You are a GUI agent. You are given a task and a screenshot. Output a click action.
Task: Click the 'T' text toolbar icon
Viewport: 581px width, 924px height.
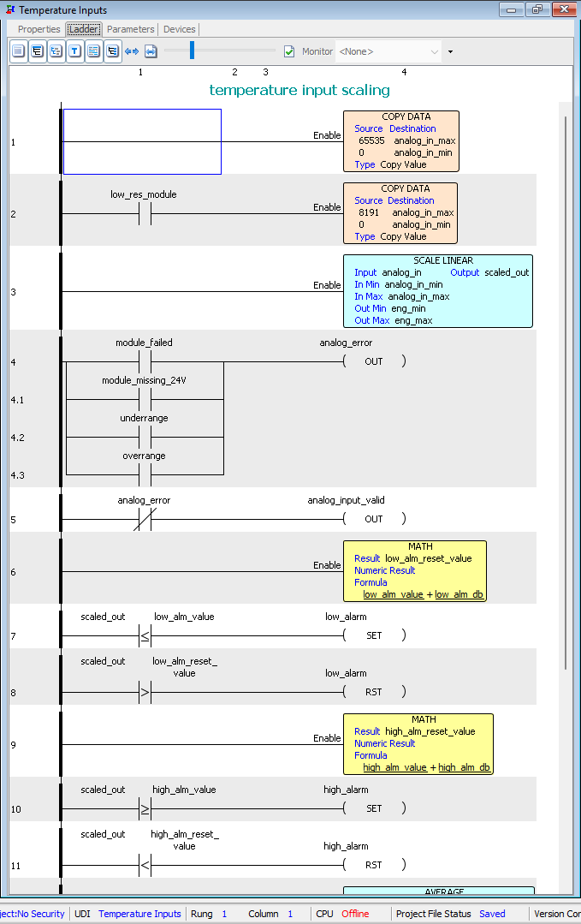click(75, 51)
